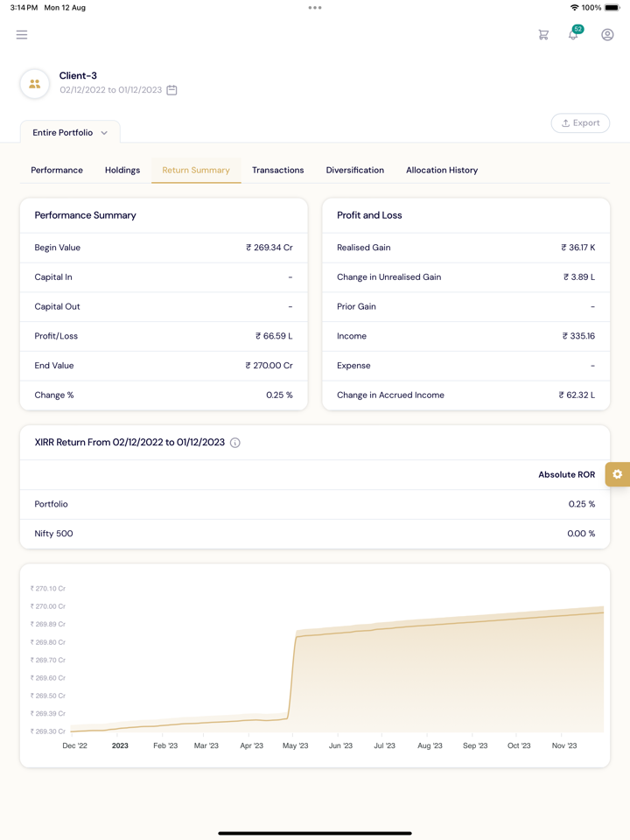
Task: Expand the Entire Portfolio dropdown
Action: (x=70, y=133)
